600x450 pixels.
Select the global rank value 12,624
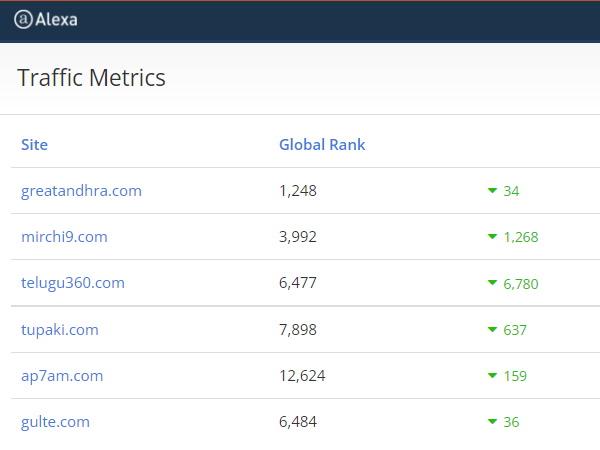point(302,376)
